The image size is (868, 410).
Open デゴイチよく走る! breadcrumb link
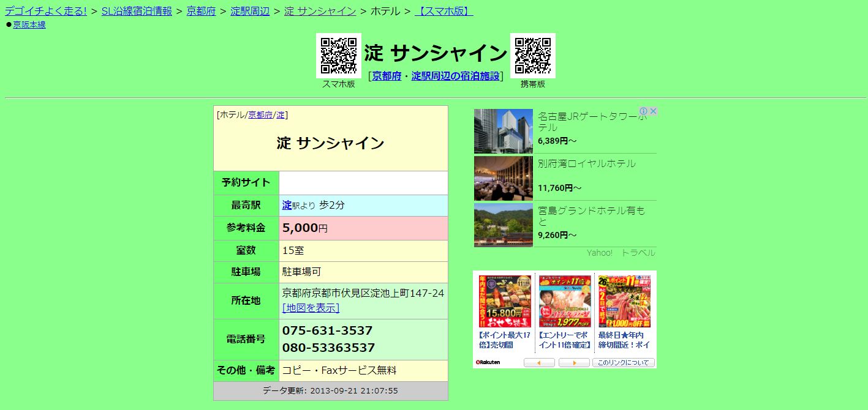pyautogui.click(x=45, y=11)
